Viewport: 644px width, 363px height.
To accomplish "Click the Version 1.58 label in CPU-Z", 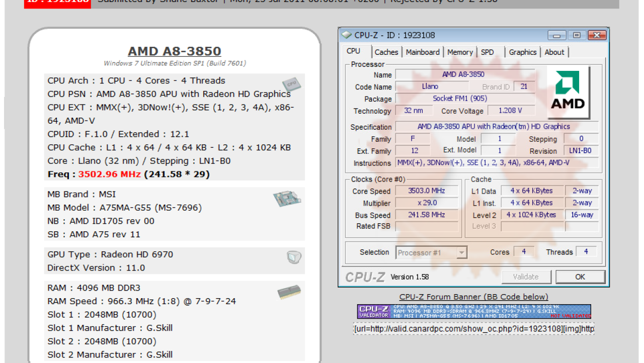I will tap(409, 277).
